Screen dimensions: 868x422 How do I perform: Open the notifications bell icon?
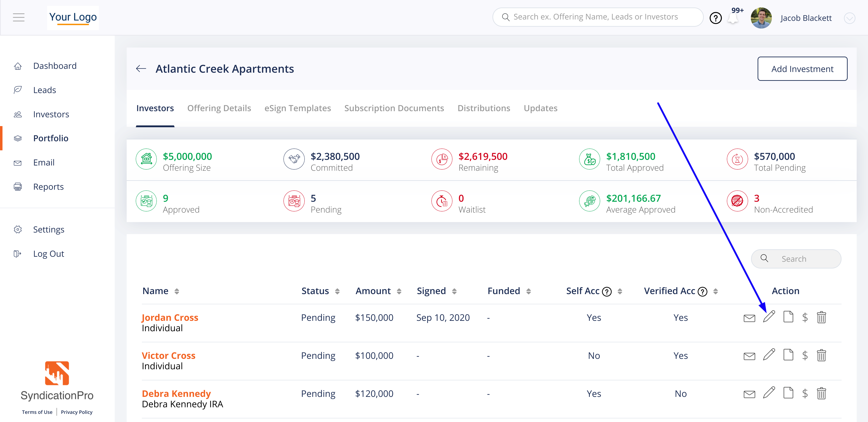[x=732, y=18]
